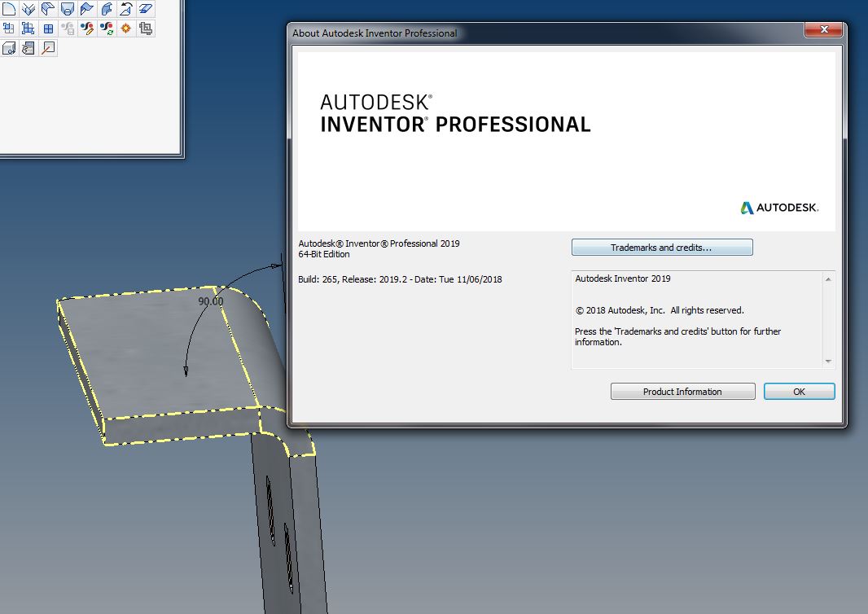868x614 pixels.
Task: Select the Face tool icon
Action: click(x=8, y=8)
